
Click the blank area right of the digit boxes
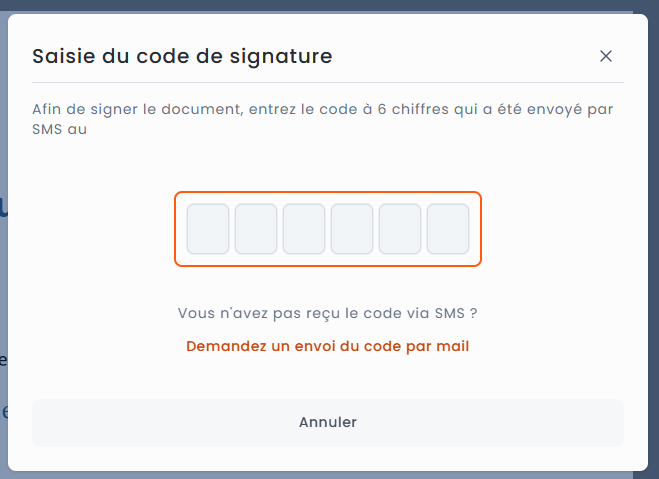coord(550,229)
